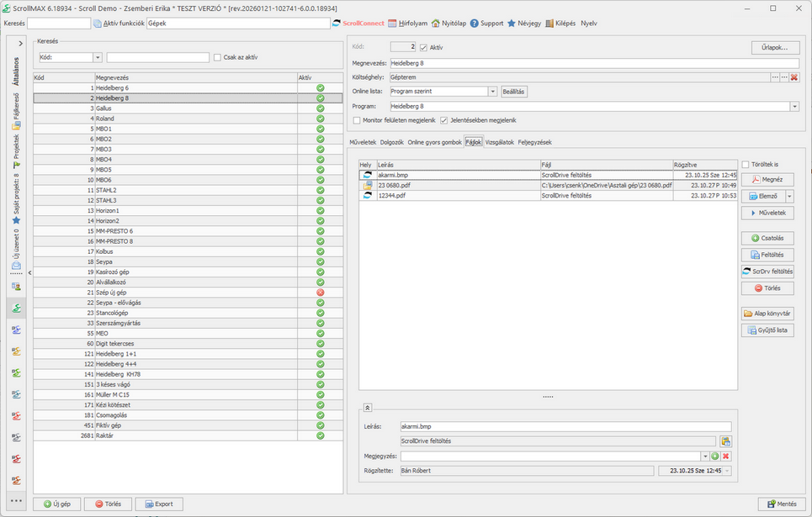This screenshot has width=812, height=517.
Task: Toggle the Csak az aktív checkbox
Action: (x=218, y=57)
